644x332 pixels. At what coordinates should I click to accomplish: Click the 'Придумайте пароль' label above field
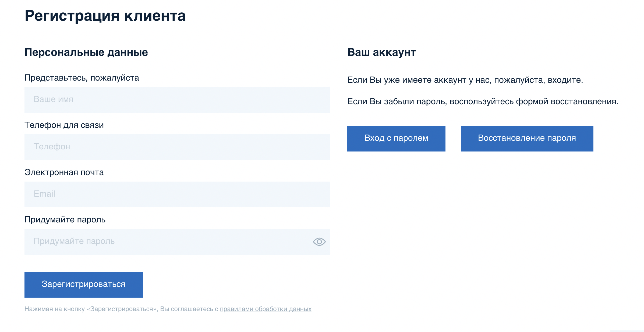coord(65,220)
